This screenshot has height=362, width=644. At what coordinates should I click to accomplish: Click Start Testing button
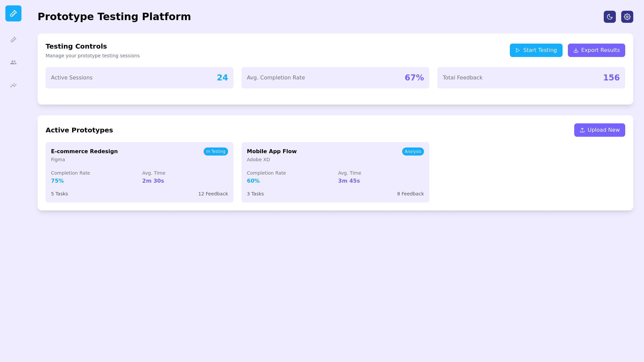pyautogui.click(x=536, y=50)
